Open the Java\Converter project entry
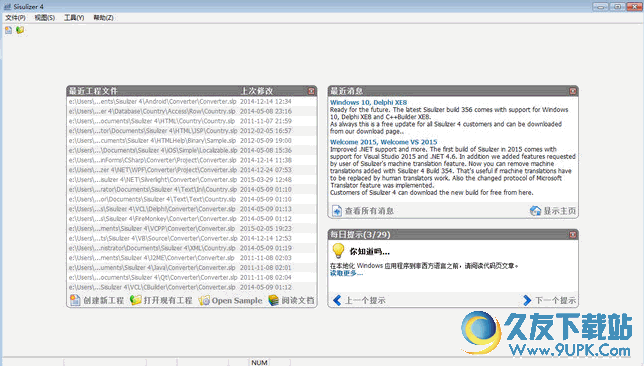 point(191,268)
